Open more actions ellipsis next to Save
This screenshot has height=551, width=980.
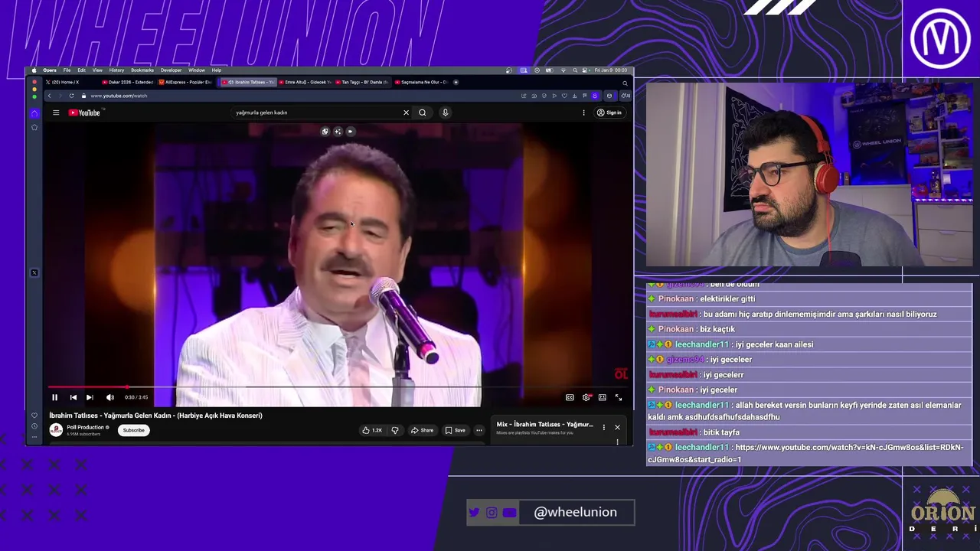[479, 430]
